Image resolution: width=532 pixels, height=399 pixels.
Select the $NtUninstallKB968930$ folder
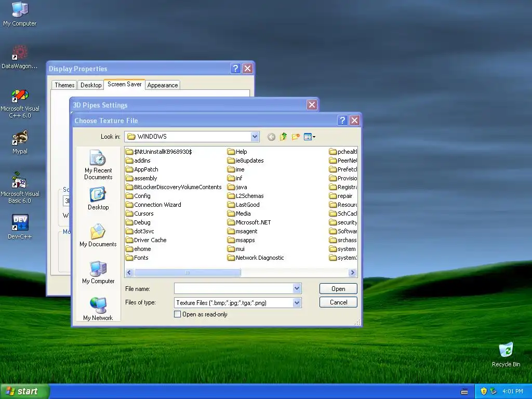point(159,152)
